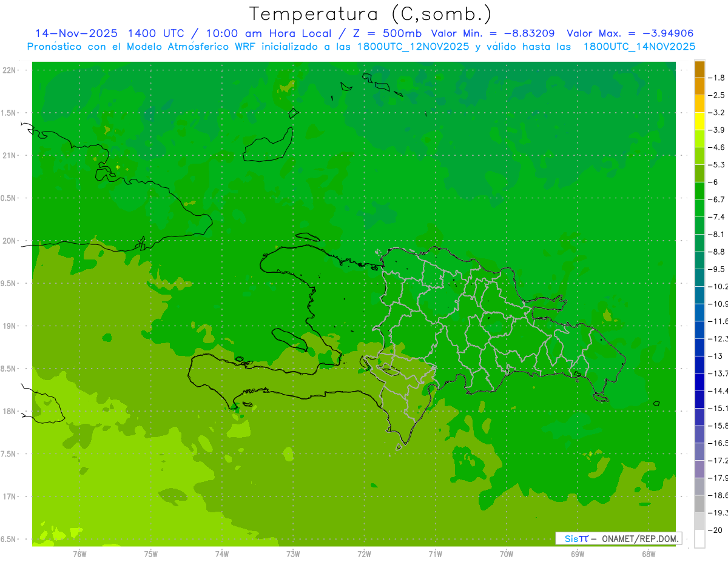Click the gray colorbar segment between -18.6 and -19.3
The image size is (728, 562).
[x=699, y=504]
